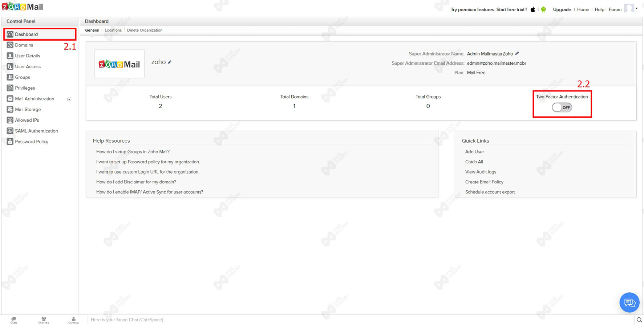Open Mail Storage in Control Panel
Image resolution: width=644 pixels, height=325 pixels.
[28, 109]
